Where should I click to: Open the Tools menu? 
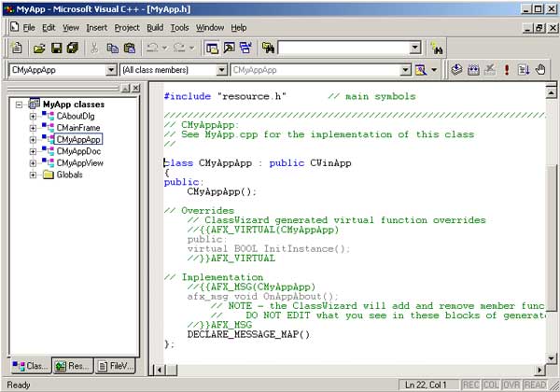pos(179,27)
